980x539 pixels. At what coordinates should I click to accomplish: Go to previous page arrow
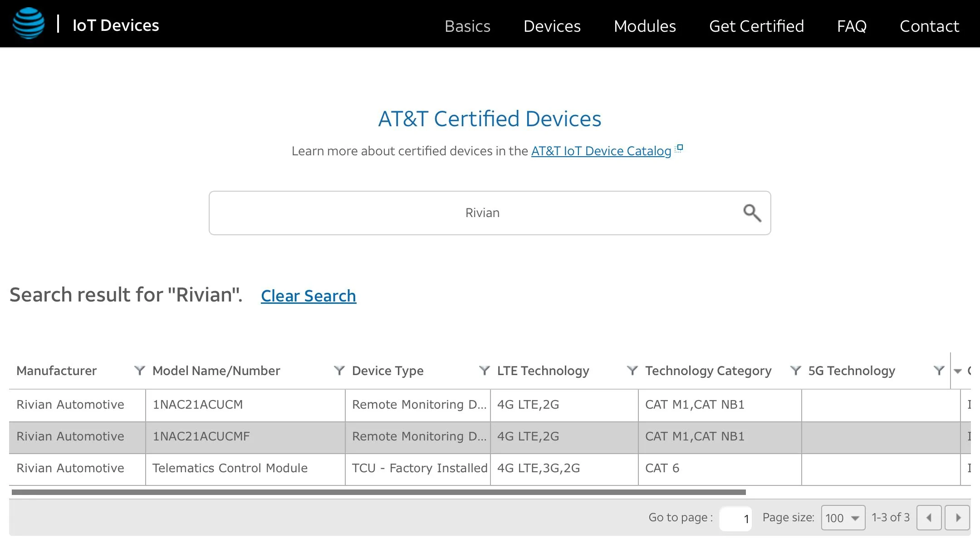(929, 518)
